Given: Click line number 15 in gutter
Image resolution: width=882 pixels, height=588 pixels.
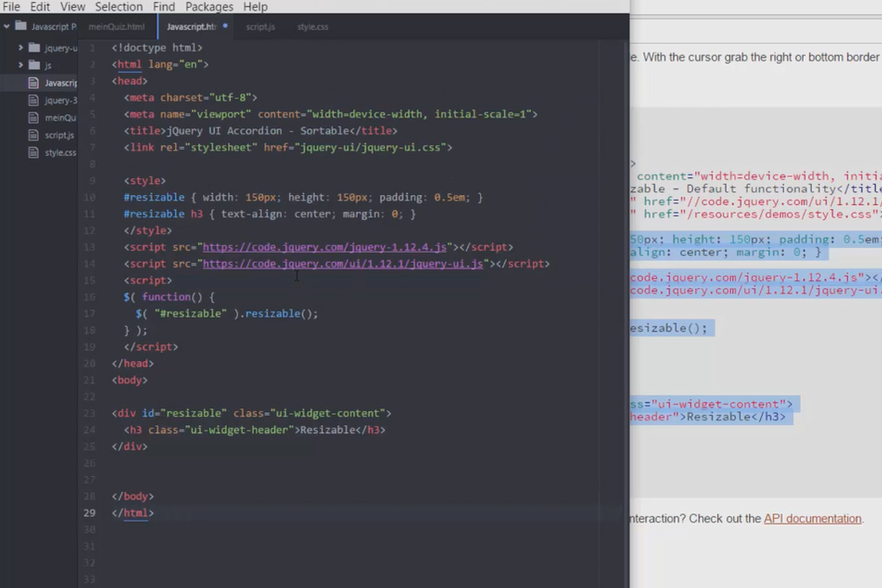Looking at the screenshot, I should coord(90,281).
